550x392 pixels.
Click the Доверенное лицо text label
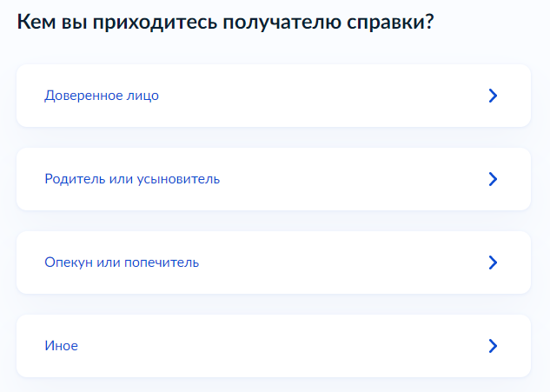(x=102, y=96)
